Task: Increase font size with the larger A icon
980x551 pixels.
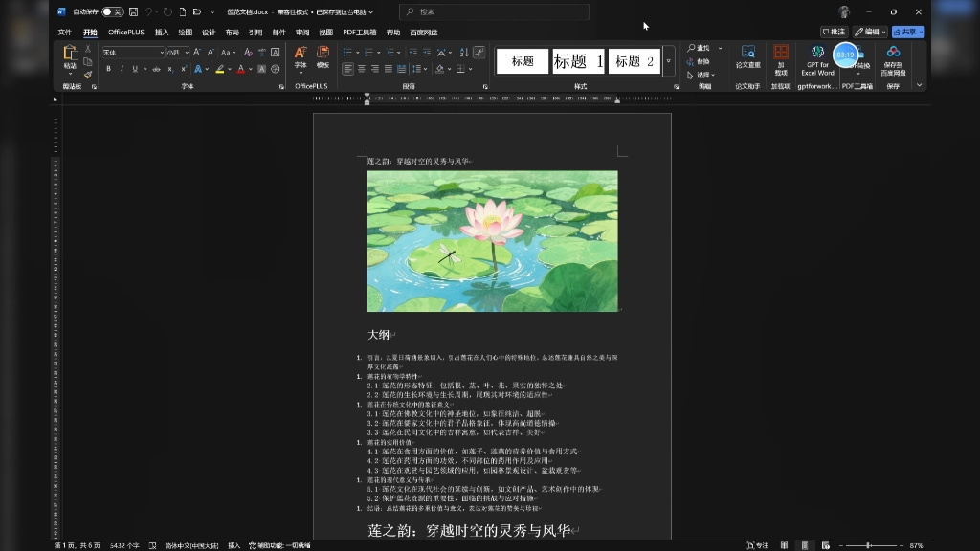Action: [x=197, y=53]
